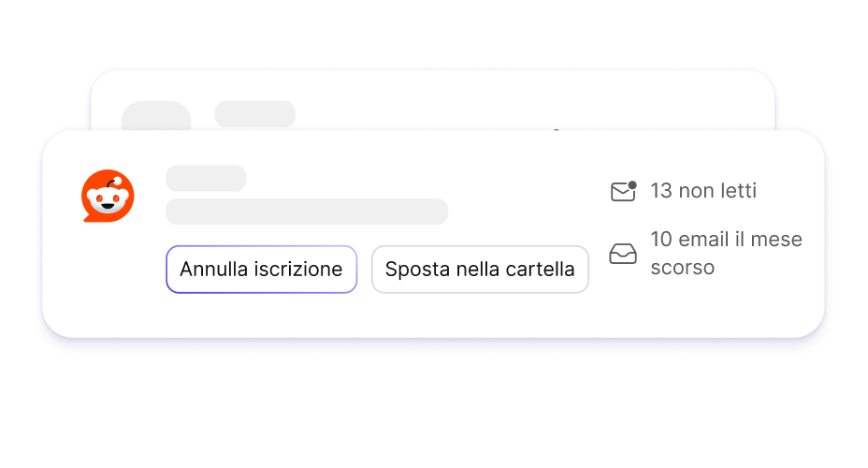Click the inbox tray icon
Image resolution: width=868 pixels, height=468 pixels.
click(623, 254)
